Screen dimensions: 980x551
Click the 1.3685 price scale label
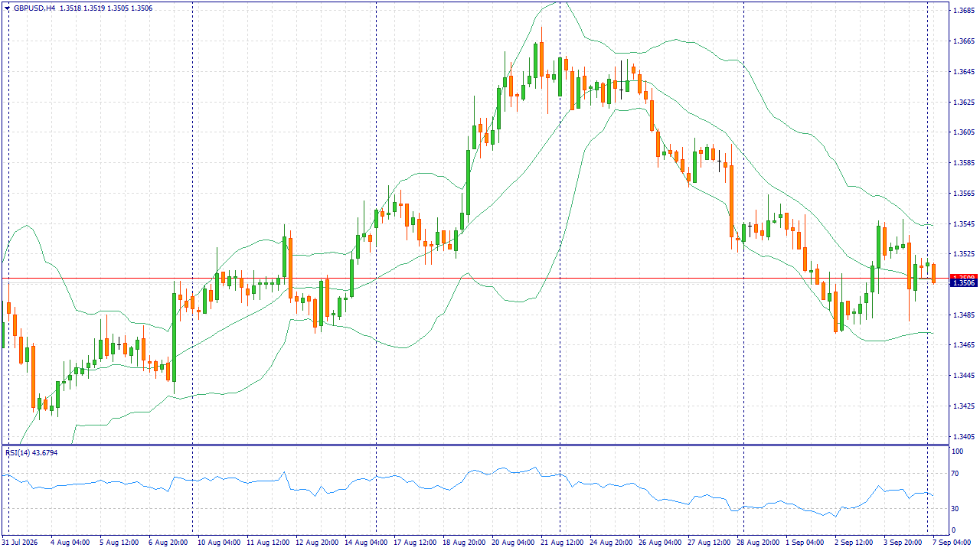[964, 11]
